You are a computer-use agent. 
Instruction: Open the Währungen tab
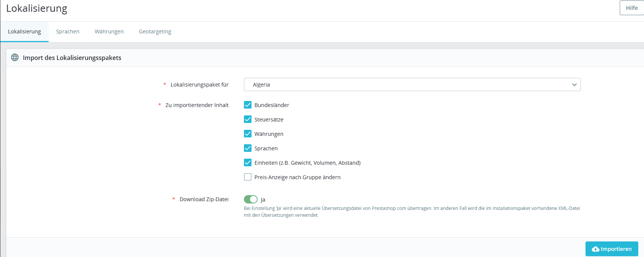[x=109, y=32]
